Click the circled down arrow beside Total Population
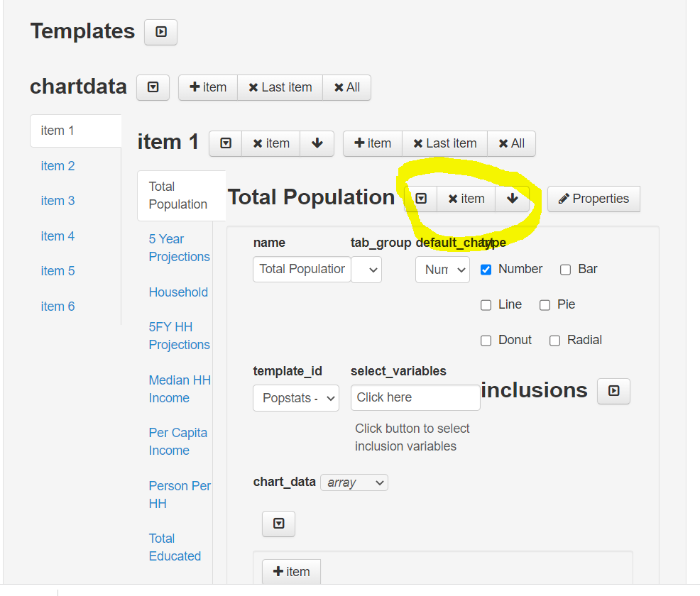The height and width of the screenshot is (596, 700). [512, 199]
